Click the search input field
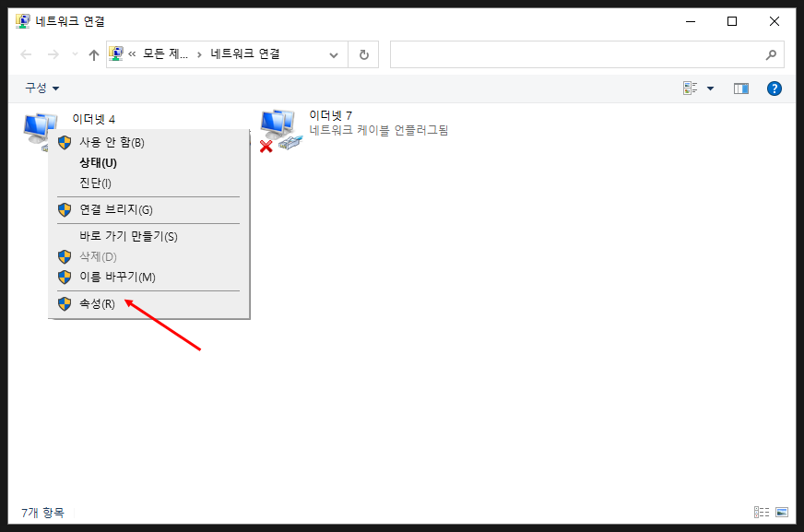804x532 pixels. point(587,54)
